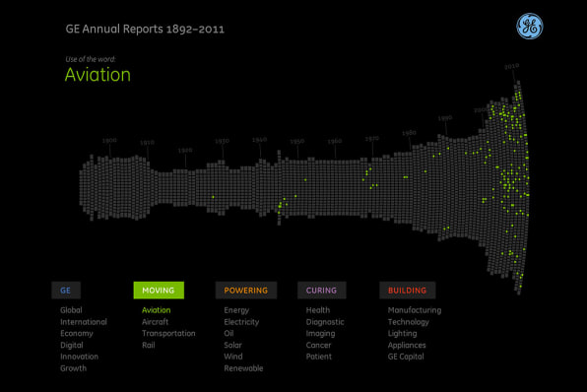
Task: Open the CURING category tab
Action: (322, 291)
